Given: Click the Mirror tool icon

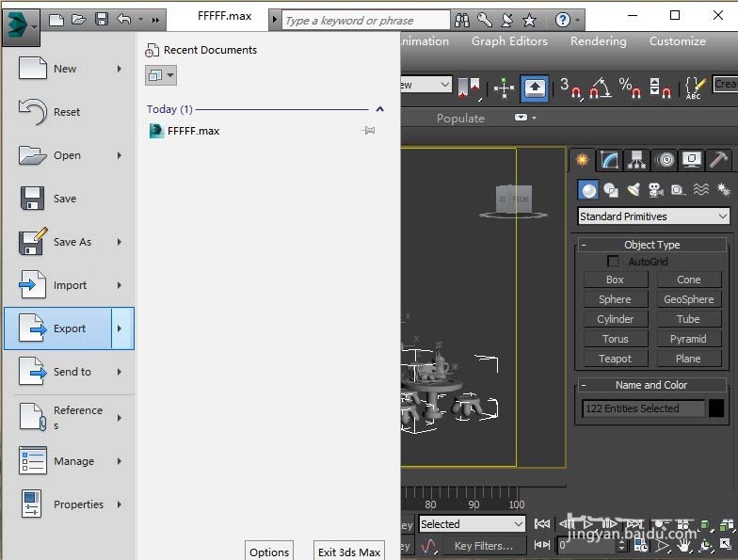Looking at the screenshot, I should 469,88.
